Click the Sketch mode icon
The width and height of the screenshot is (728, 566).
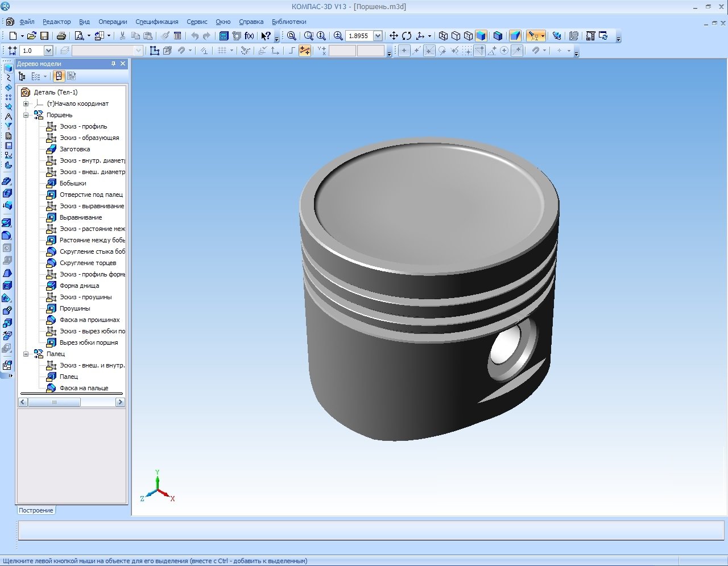(x=154, y=51)
